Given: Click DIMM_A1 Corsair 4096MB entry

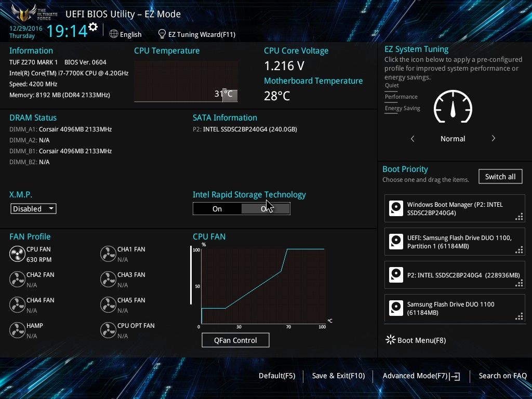Looking at the screenshot, I should [x=60, y=129].
